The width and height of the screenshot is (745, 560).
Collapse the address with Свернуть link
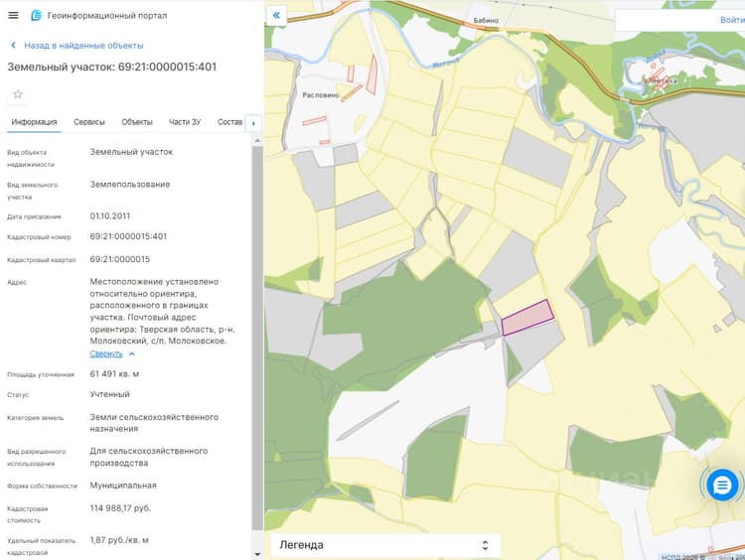click(x=106, y=353)
